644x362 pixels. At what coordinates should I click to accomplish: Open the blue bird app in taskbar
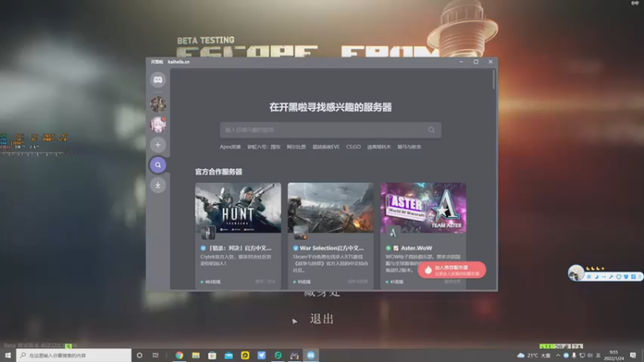coord(262,356)
